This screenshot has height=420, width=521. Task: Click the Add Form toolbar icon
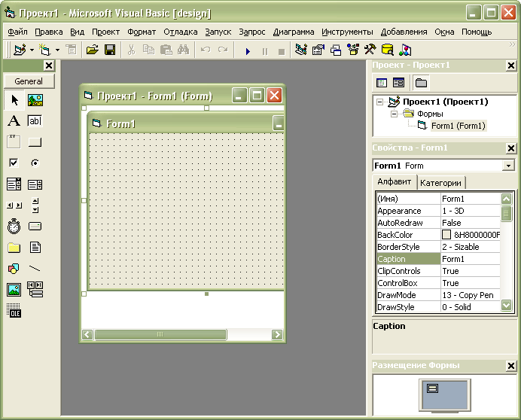[45, 50]
